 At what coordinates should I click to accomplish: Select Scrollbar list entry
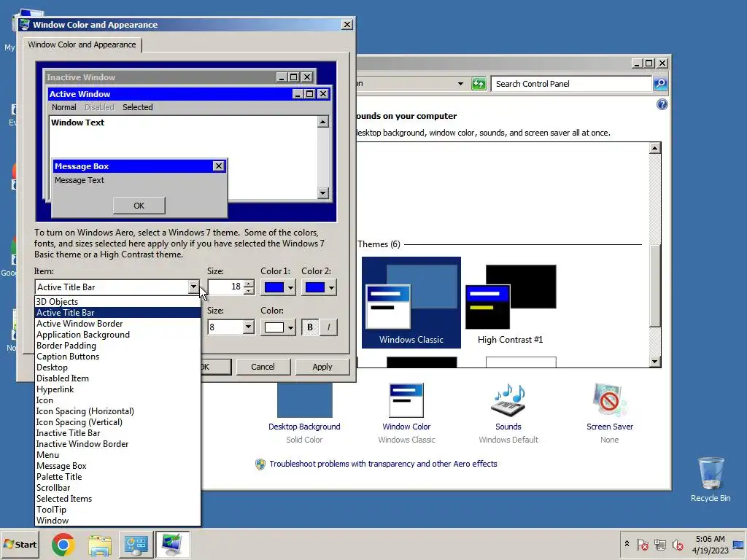pos(117,488)
